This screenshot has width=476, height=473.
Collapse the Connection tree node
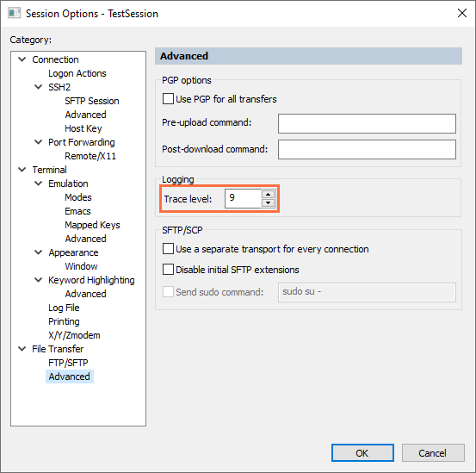point(22,59)
